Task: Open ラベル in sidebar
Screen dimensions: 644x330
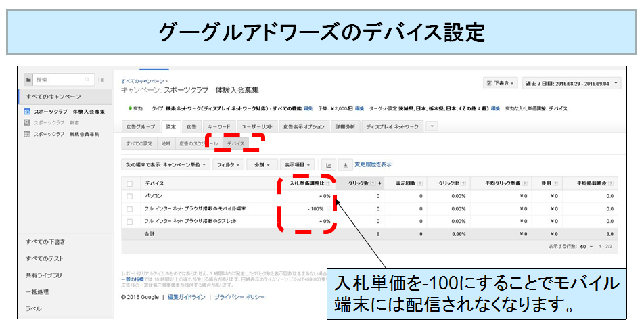Action: click(x=33, y=308)
